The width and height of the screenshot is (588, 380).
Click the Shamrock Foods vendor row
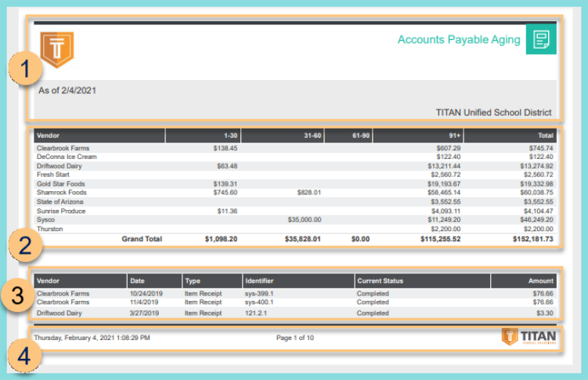[295, 193]
